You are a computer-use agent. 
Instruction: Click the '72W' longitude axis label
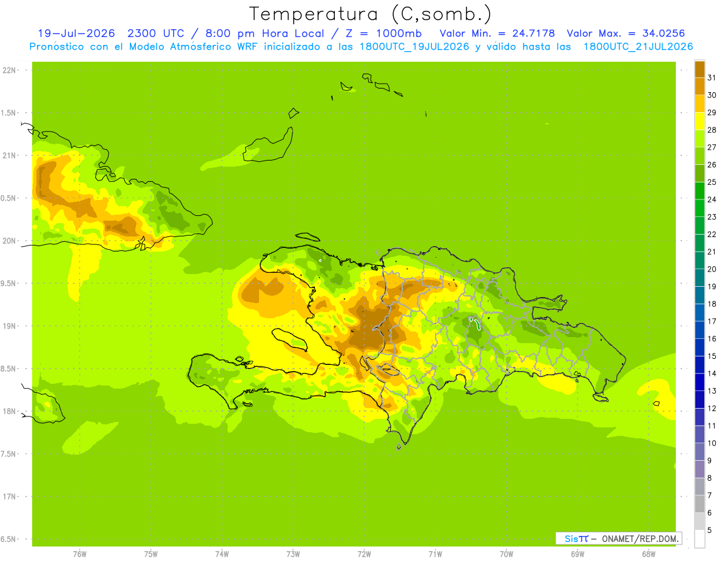[364, 554]
